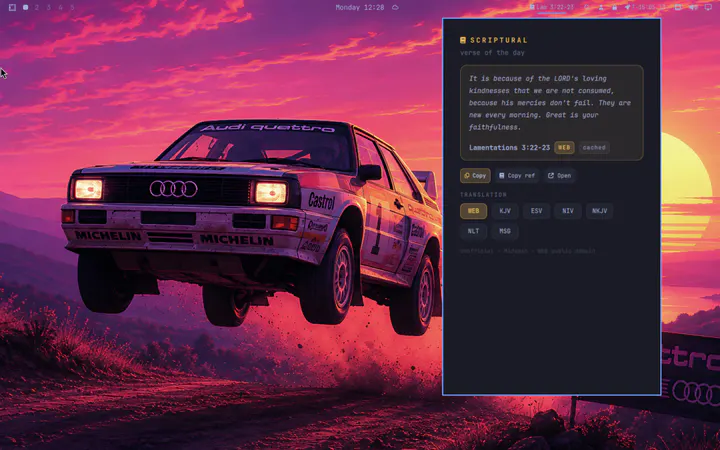
Task: Choose the ESV translation
Action: [536, 211]
